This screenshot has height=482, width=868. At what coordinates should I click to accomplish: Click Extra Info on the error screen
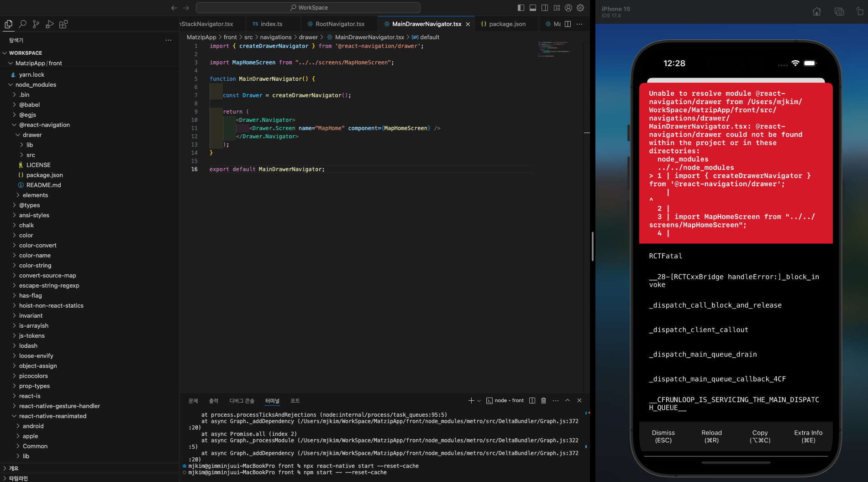point(808,436)
